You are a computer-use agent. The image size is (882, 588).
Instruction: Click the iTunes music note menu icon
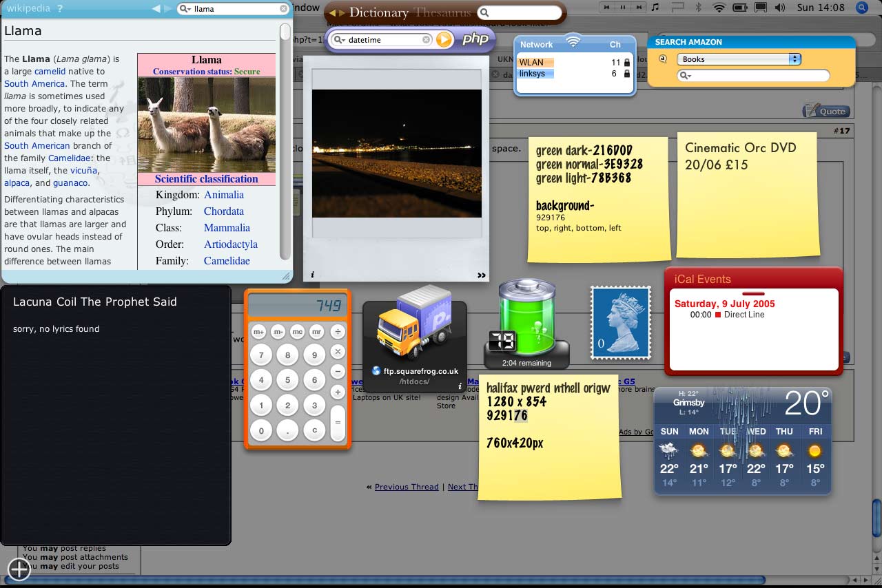click(655, 8)
